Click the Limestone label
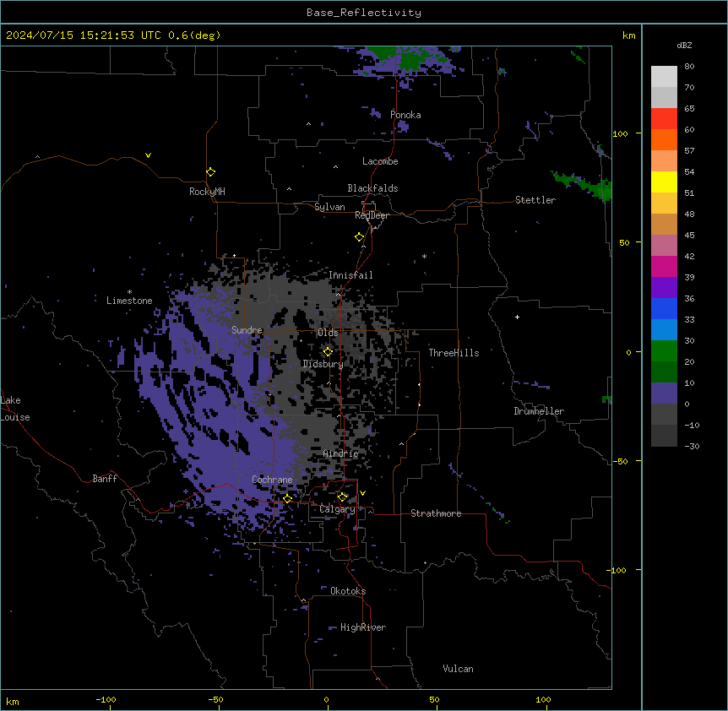 point(129,301)
